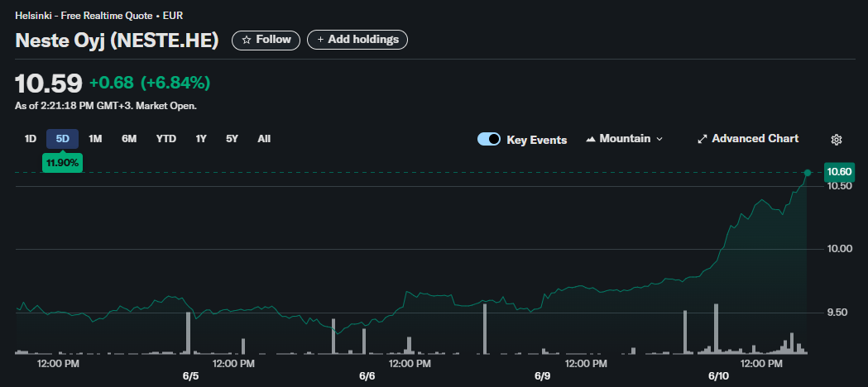
Task: Switch to the 6M time range
Action: point(129,139)
